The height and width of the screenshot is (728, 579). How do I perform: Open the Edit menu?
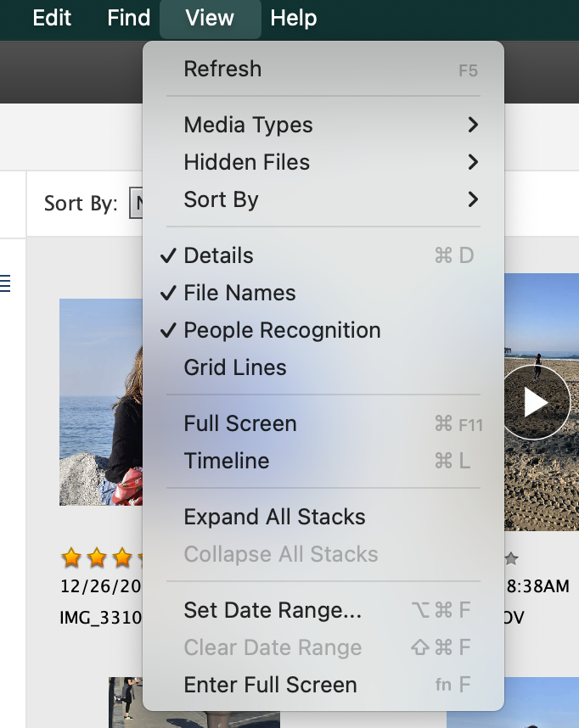[x=52, y=18]
